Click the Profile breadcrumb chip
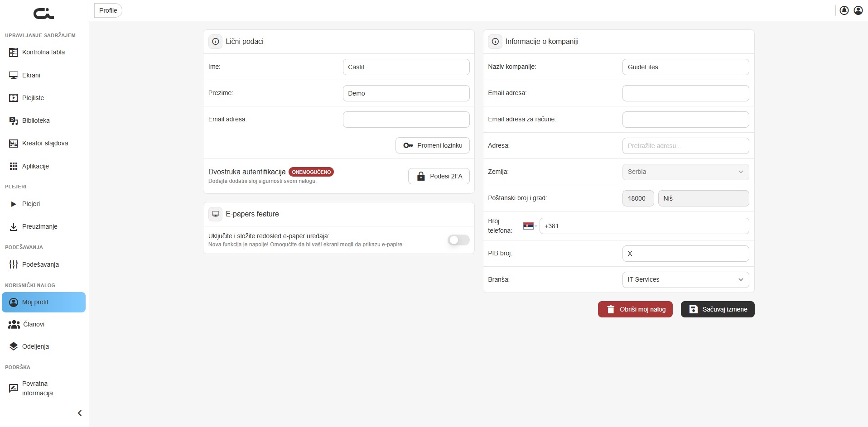This screenshot has height=427, width=868. [x=108, y=10]
